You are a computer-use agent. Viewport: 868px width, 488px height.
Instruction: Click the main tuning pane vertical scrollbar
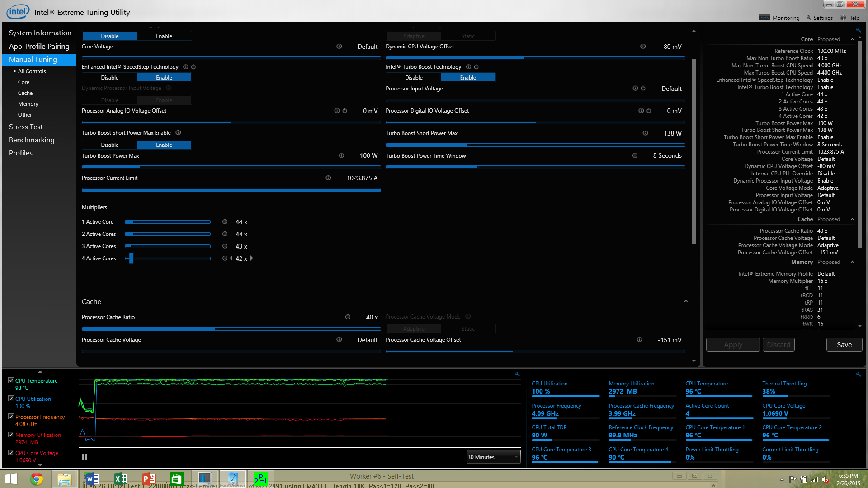pos(694,151)
